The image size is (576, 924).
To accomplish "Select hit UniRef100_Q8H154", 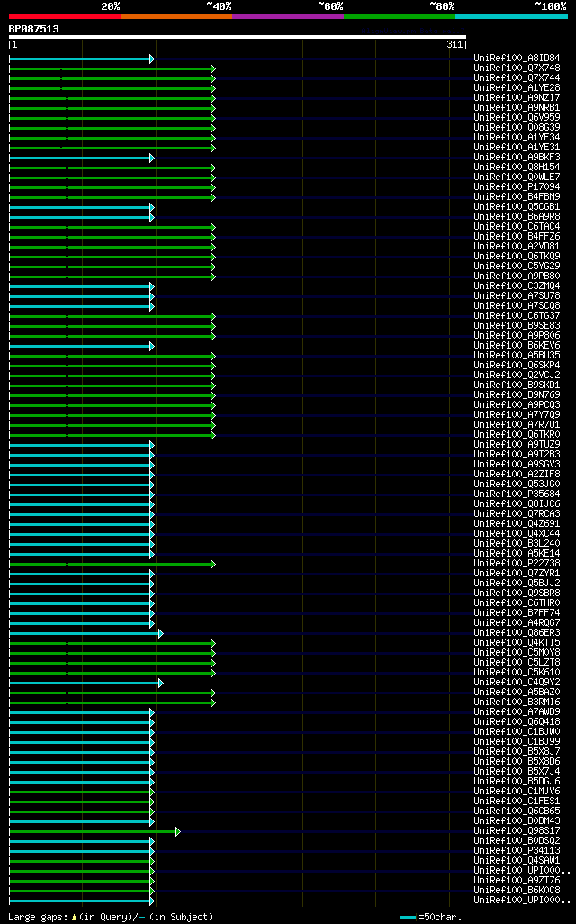I will tap(517, 168).
